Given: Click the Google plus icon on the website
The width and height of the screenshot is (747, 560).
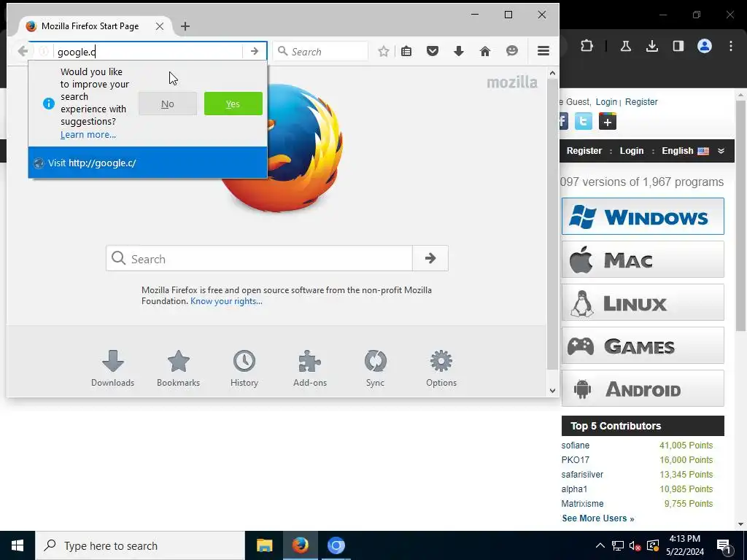Looking at the screenshot, I should click(608, 122).
